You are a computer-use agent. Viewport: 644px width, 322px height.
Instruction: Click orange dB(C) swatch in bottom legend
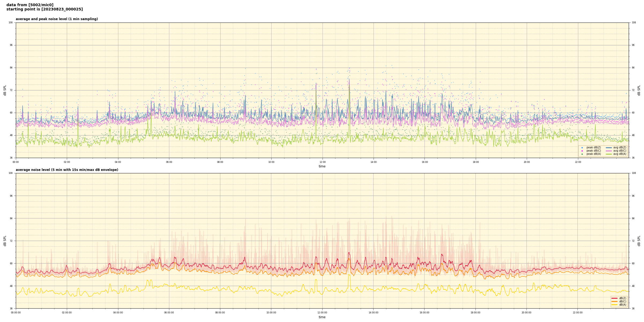(614, 301)
